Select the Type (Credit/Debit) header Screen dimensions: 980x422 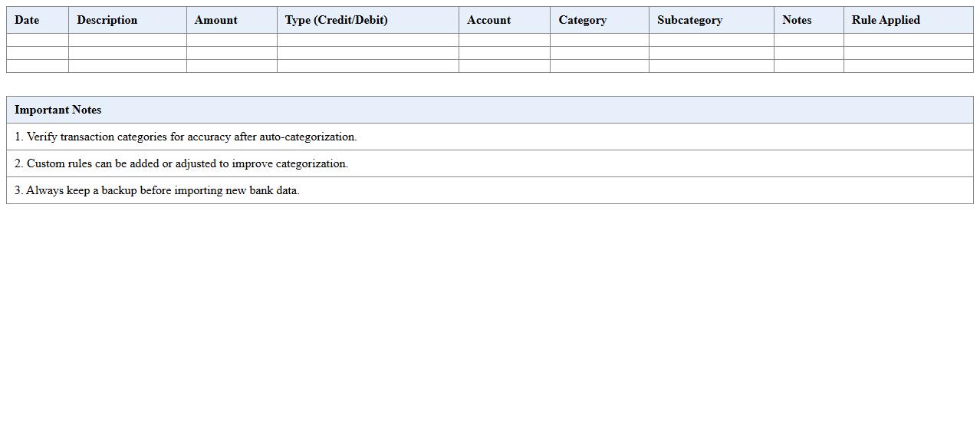368,20
